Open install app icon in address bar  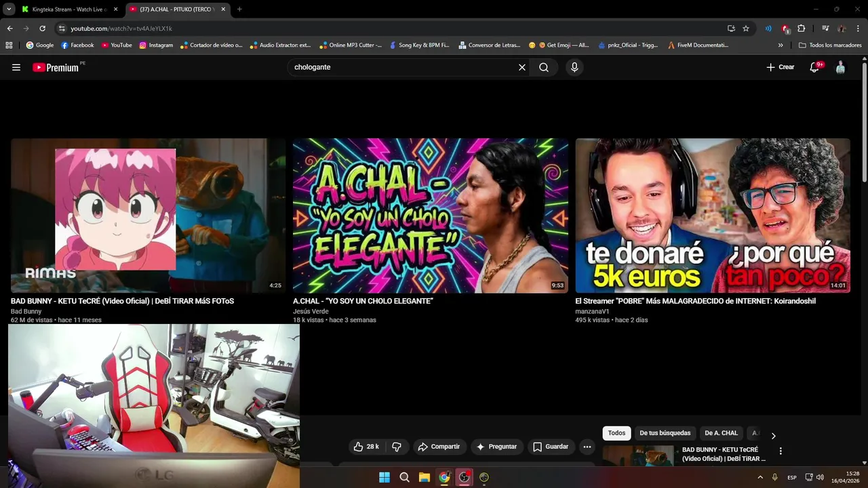point(731,28)
